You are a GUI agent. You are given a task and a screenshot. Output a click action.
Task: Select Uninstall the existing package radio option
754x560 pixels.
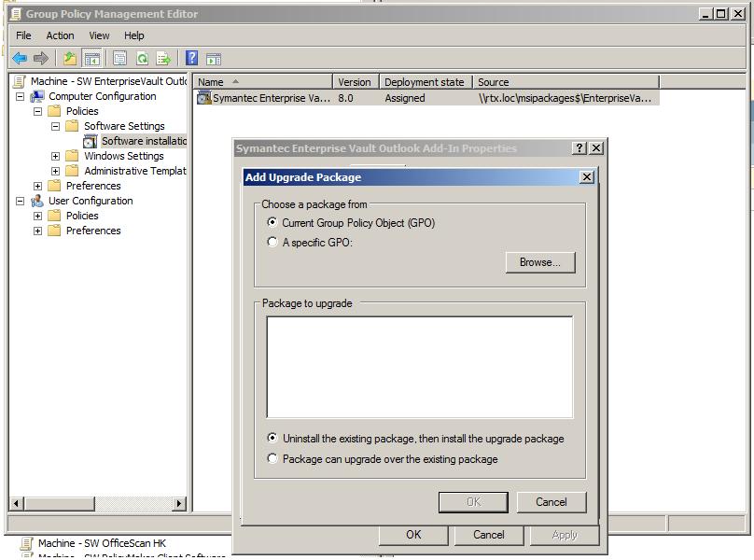272,438
